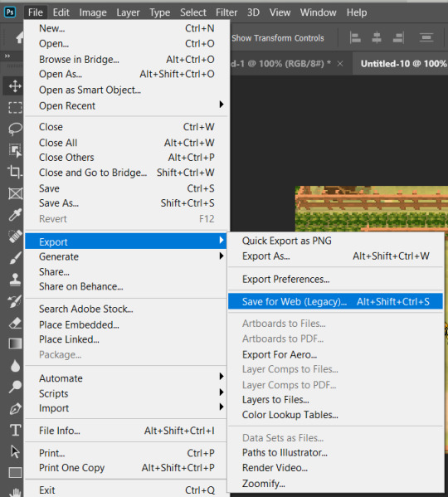Choose File Info... menu entry

click(126, 431)
